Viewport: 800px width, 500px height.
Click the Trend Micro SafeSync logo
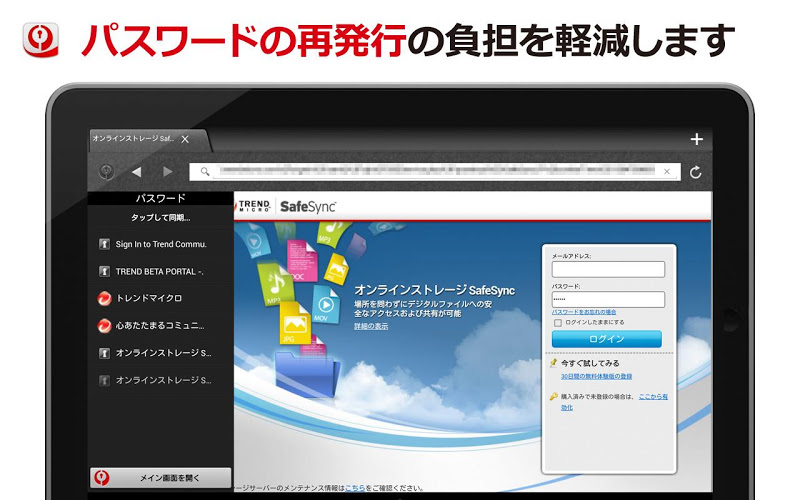(x=286, y=207)
